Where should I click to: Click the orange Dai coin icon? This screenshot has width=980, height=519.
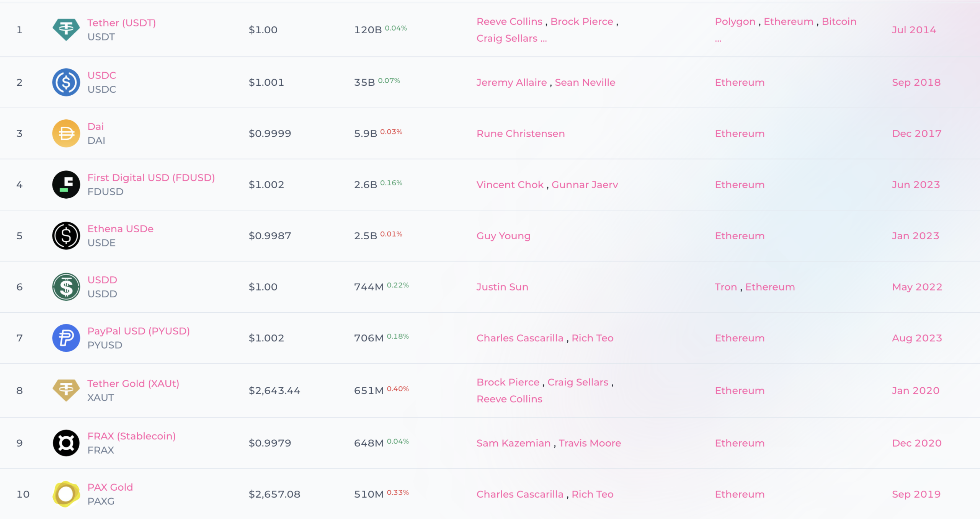tap(66, 134)
